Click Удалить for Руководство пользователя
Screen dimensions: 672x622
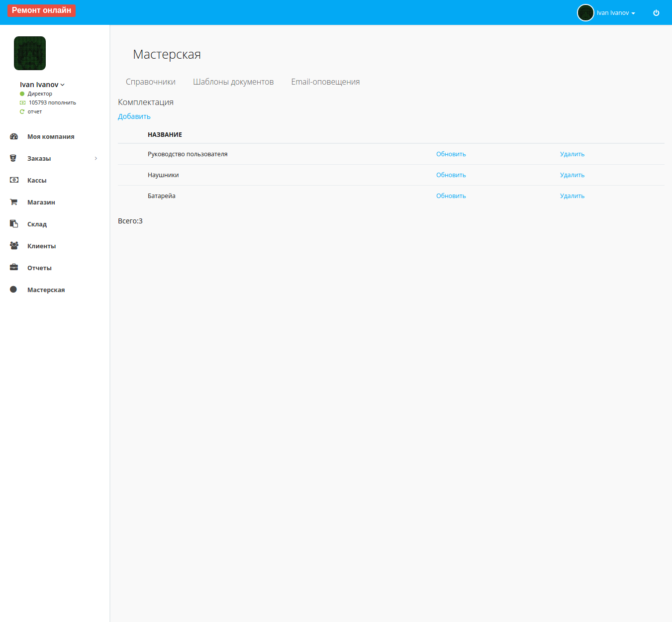point(573,154)
